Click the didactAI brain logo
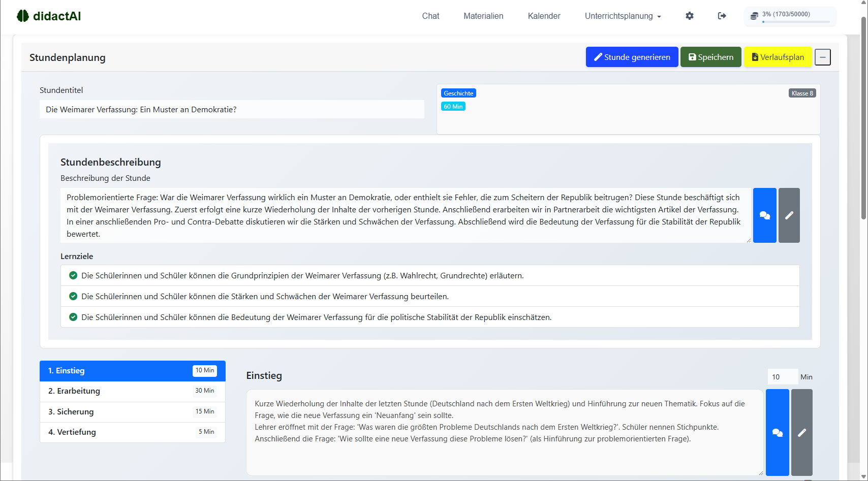The width and height of the screenshot is (868, 481). coord(22,16)
